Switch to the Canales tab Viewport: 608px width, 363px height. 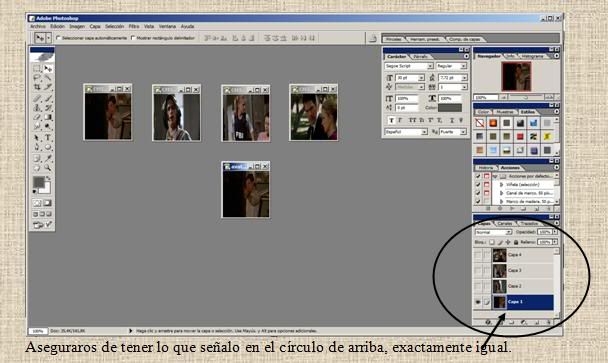tap(504, 223)
